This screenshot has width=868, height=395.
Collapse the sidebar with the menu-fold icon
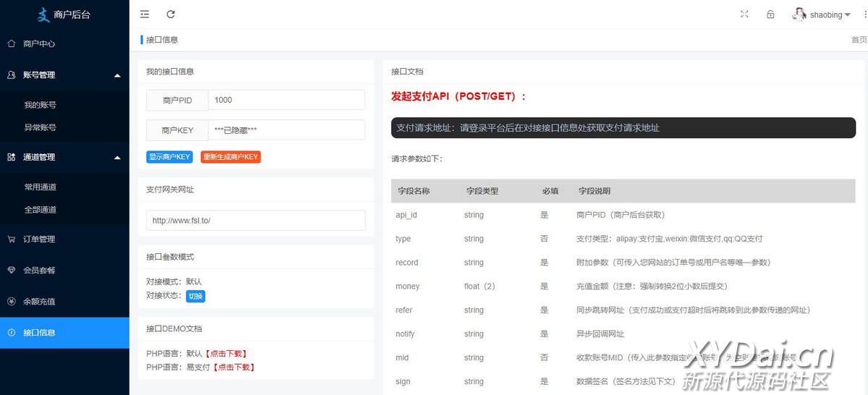pyautogui.click(x=145, y=14)
